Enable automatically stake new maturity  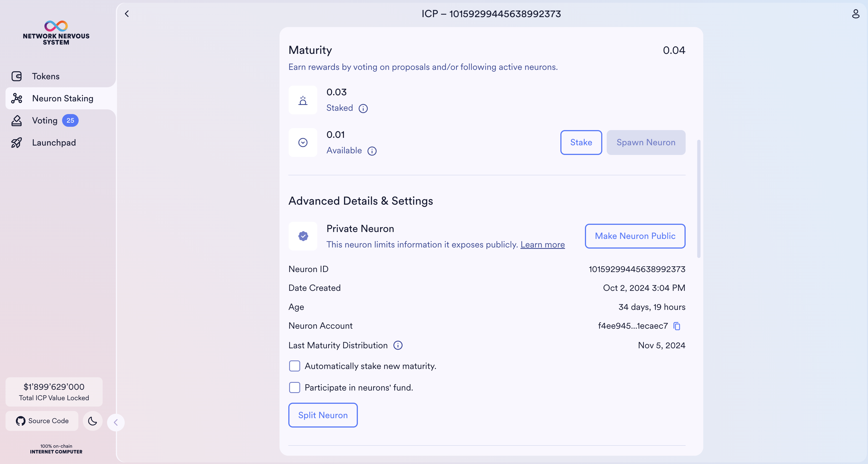click(x=295, y=366)
